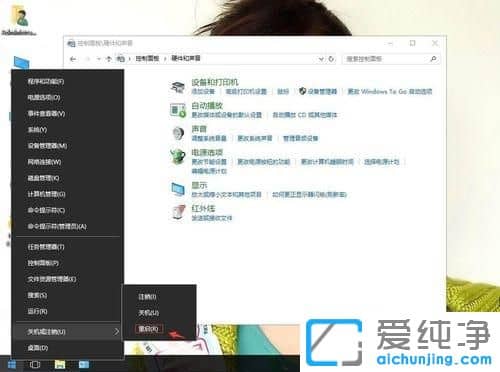500x372 pixels.
Task: Select Task Manager (任务管理器) menu entry
Action: [x=46, y=247]
